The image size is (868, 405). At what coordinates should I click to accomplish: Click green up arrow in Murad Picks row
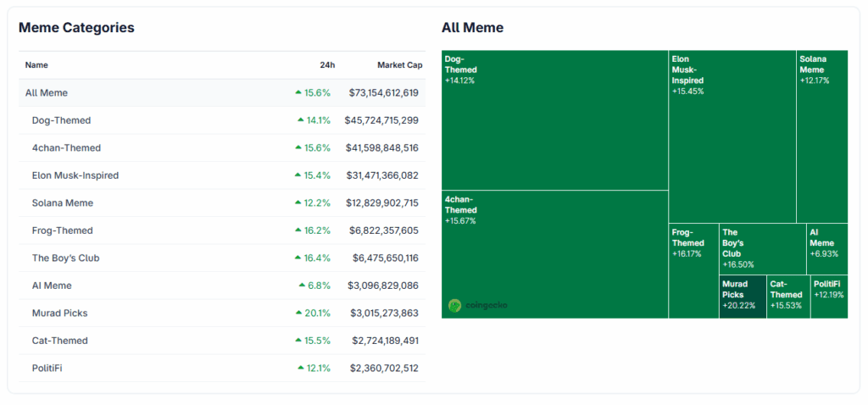[298, 313]
